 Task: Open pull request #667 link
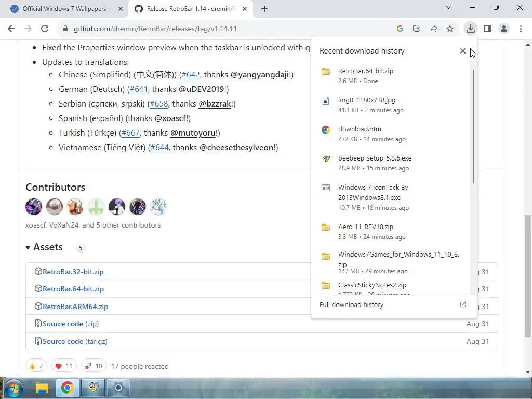pyautogui.click(x=130, y=133)
